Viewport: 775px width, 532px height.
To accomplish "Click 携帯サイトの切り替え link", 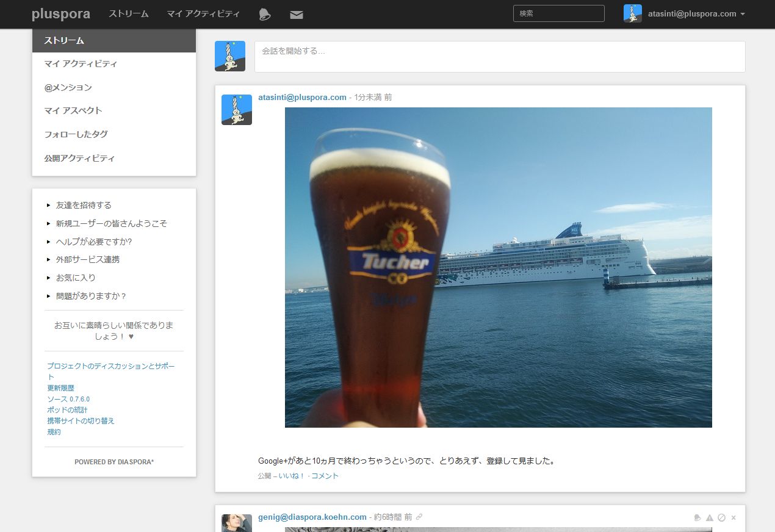I will (x=81, y=421).
